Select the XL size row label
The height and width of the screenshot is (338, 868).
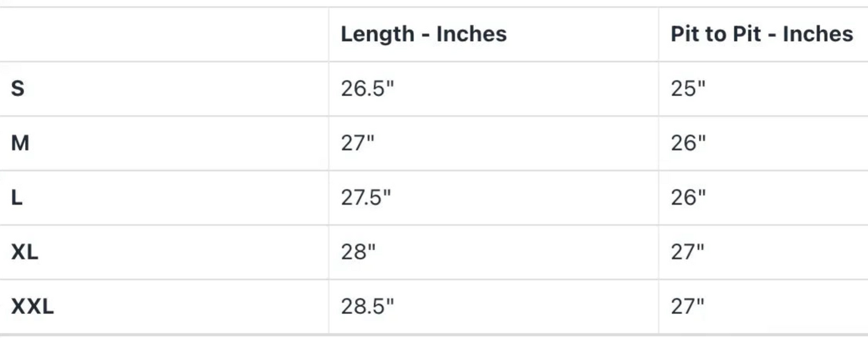point(25,252)
